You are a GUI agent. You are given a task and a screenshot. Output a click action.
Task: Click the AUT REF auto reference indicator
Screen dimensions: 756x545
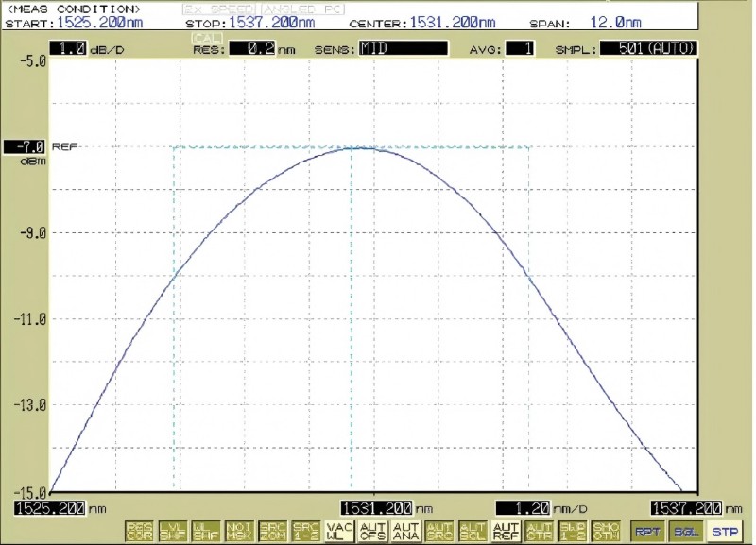(x=506, y=531)
